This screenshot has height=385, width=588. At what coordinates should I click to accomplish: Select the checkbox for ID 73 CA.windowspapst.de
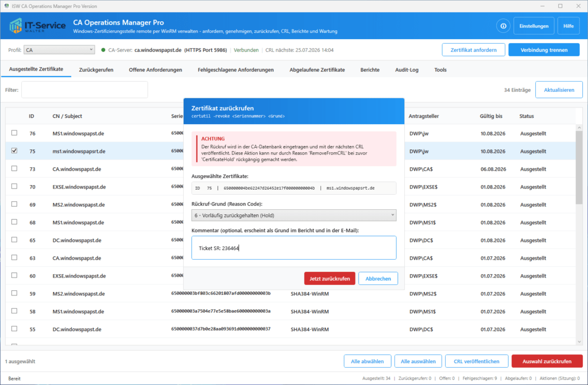pyautogui.click(x=14, y=168)
